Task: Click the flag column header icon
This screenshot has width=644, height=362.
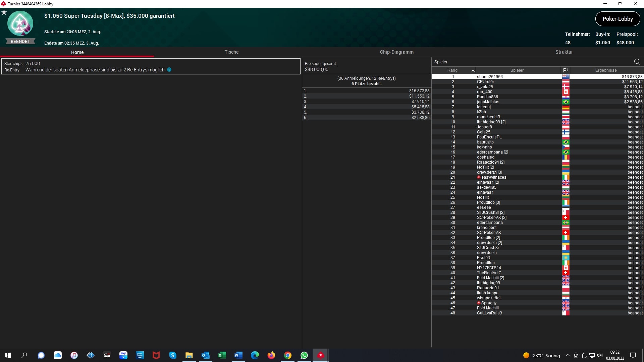Action: pyautogui.click(x=566, y=70)
